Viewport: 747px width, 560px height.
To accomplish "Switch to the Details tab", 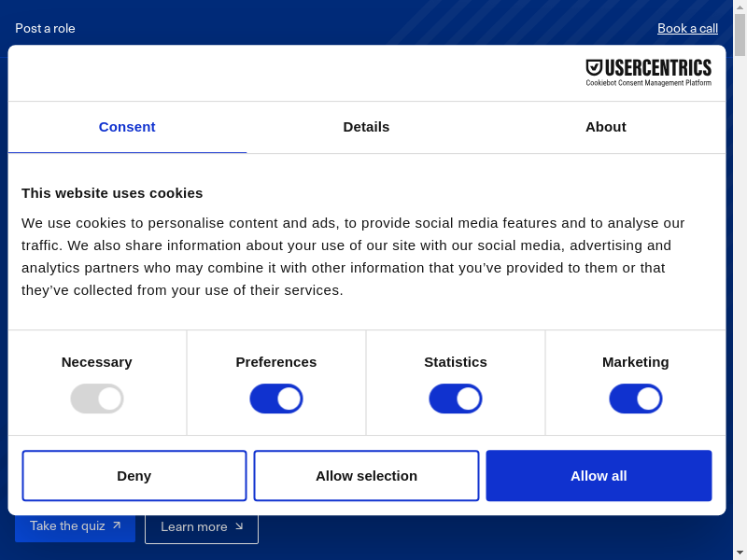I will [366, 127].
